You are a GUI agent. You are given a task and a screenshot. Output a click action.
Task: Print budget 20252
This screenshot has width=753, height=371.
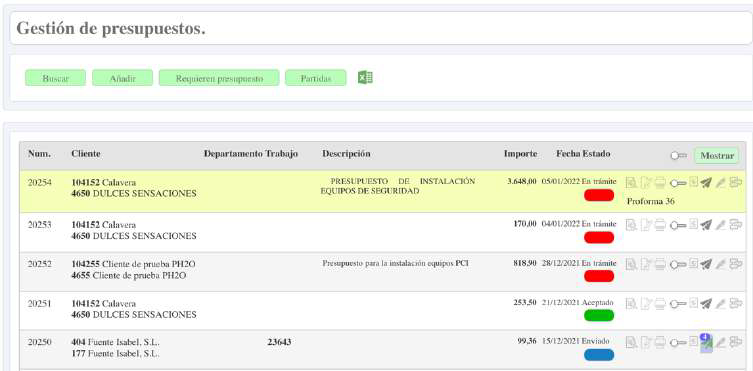coord(660,263)
